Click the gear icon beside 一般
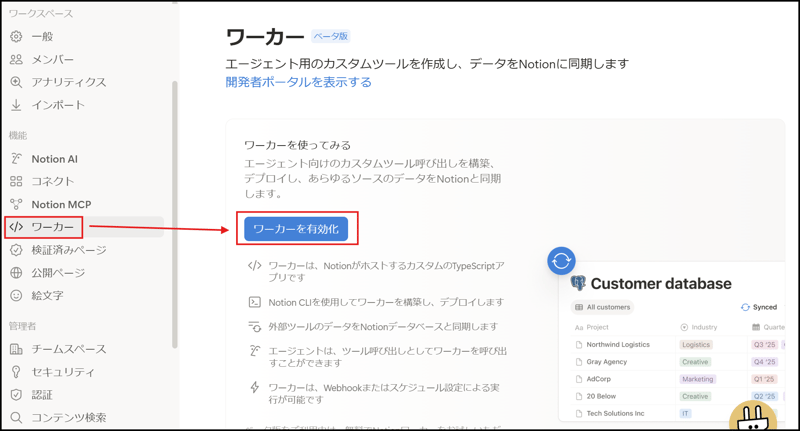 click(16, 36)
